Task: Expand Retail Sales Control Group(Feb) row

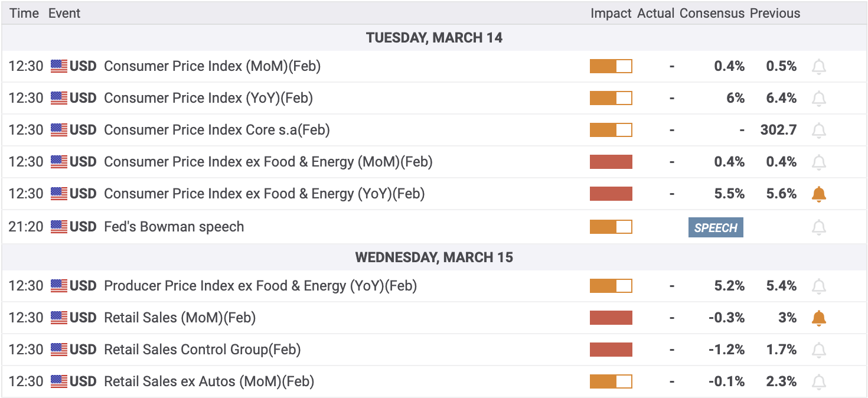Action: pos(202,350)
